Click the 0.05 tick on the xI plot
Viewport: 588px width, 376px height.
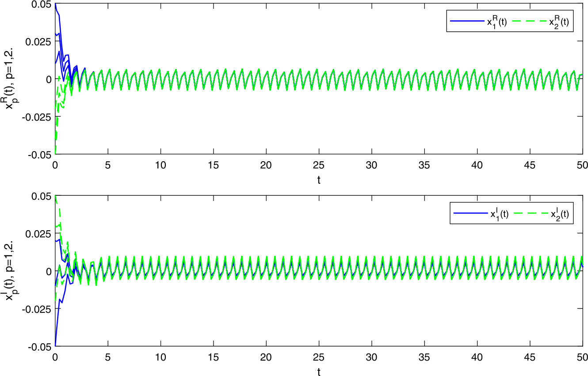42,196
